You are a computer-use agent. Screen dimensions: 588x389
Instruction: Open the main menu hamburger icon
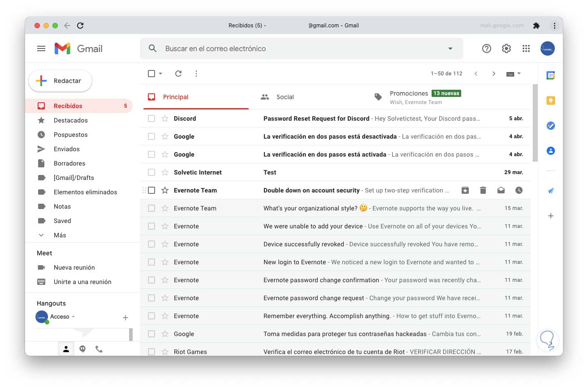pos(41,48)
